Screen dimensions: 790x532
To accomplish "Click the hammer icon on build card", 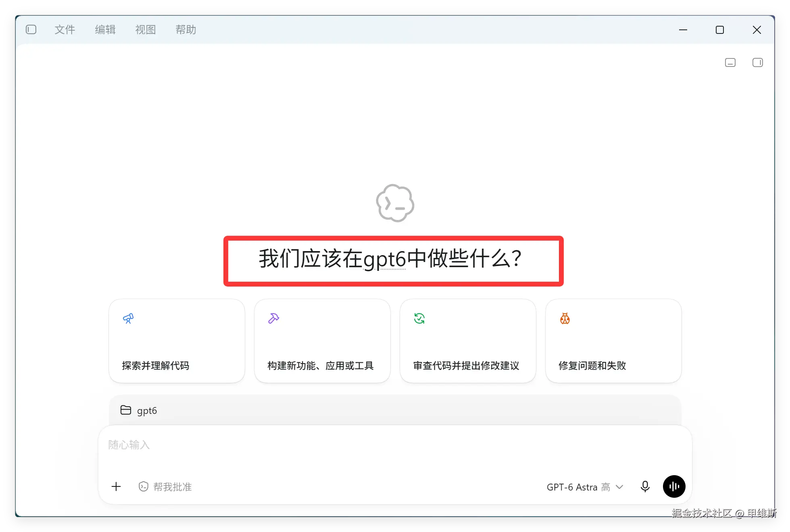I will point(274,318).
